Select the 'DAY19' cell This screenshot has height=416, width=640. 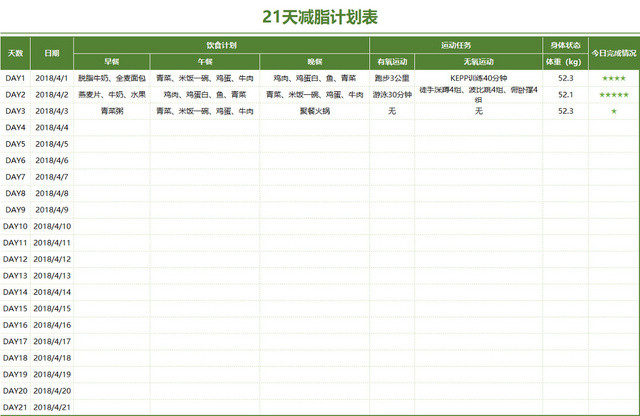(16, 374)
